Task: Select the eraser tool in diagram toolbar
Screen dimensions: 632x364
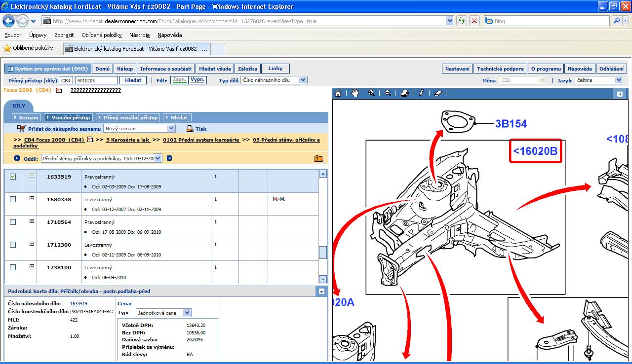Action: [x=437, y=93]
